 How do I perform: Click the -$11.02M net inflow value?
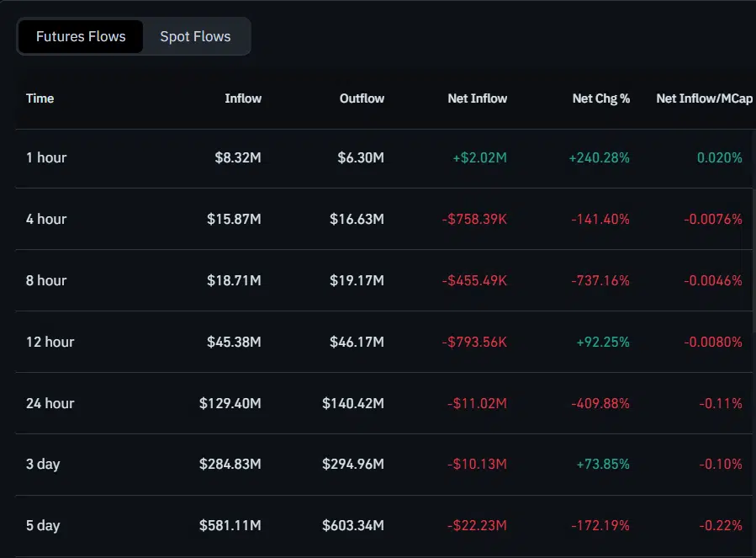click(477, 403)
